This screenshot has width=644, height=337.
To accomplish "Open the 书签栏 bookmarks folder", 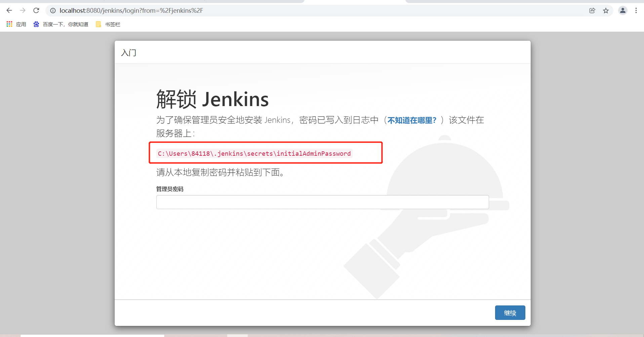I will click(108, 24).
